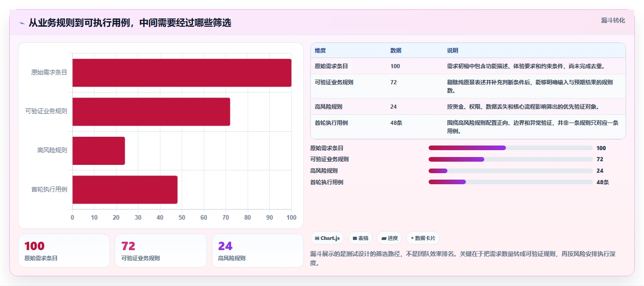Click the progress value 72
644x286 pixels.
click(600, 159)
